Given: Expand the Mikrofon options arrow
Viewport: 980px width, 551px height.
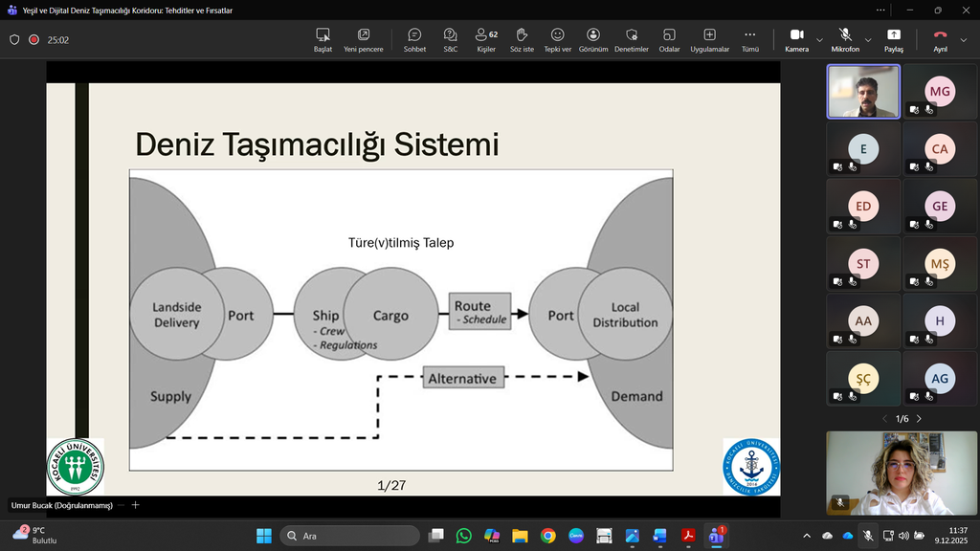Looking at the screenshot, I should click(869, 40).
